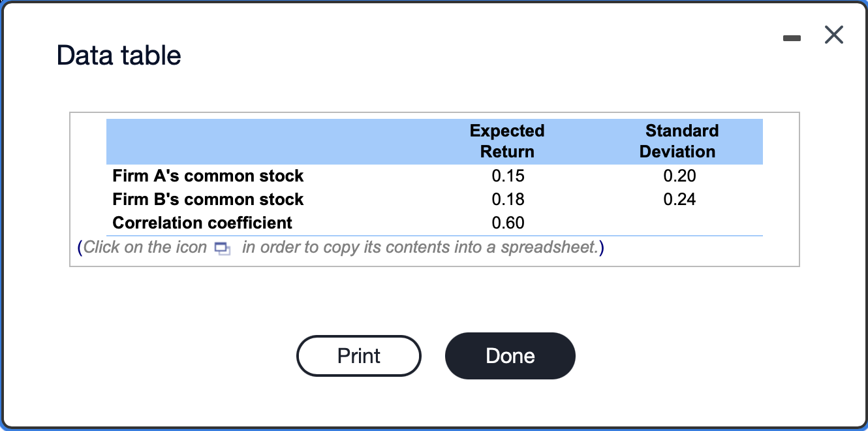Select the 0.60 correlation value
868x431 pixels.
coord(508,223)
